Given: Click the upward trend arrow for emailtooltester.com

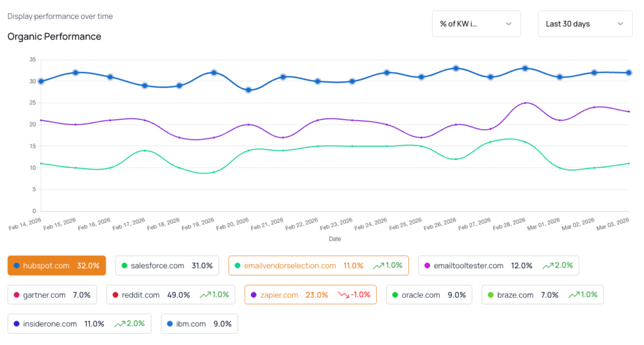Looking at the screenshot, I should (548, 266).
